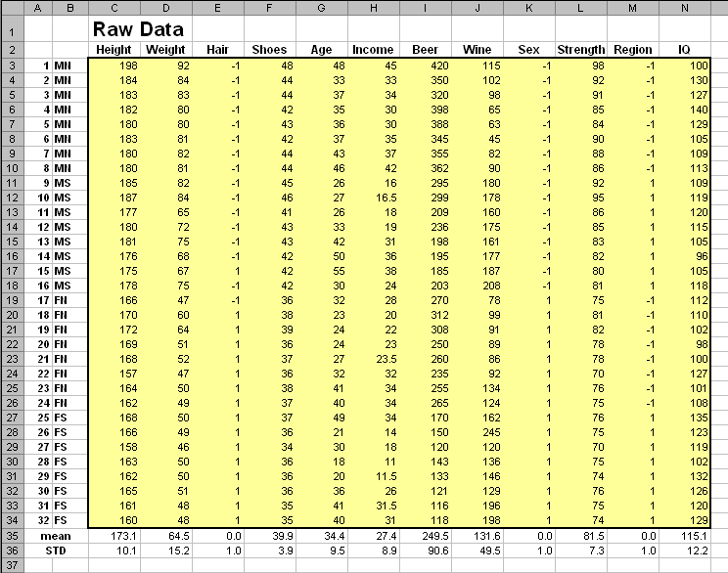The height and width of the screenshot is (573, 728).
Task: Click Weight mean value 64.5
Action: 166,536
